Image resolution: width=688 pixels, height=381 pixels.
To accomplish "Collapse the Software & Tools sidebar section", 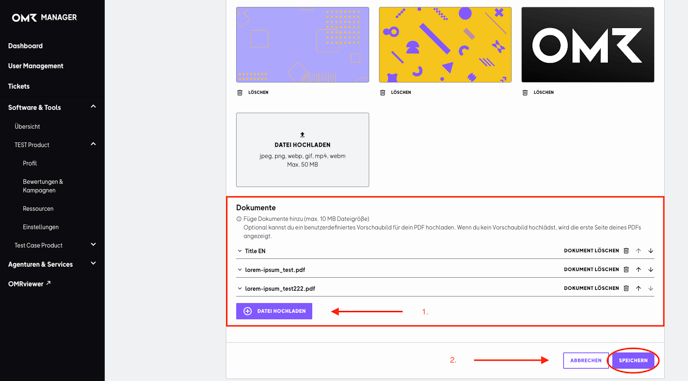I will point(93,107).
